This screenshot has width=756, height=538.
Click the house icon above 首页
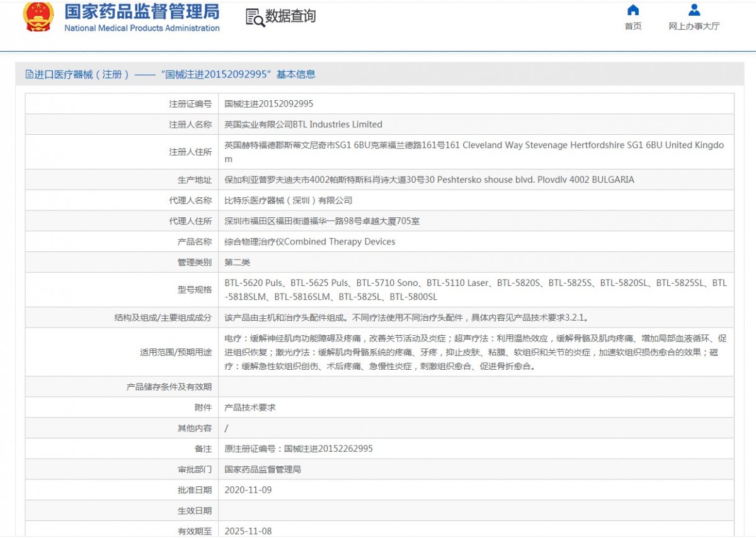click(633, 10)
